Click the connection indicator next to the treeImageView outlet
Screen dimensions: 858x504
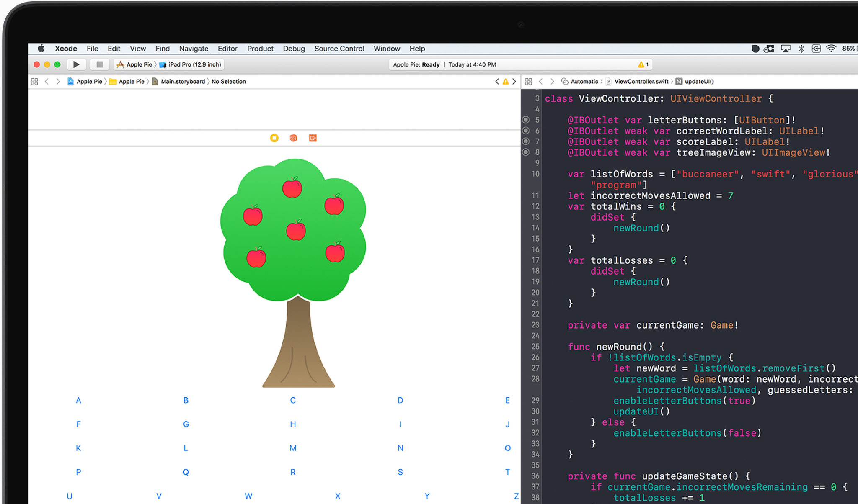[527, 153]
